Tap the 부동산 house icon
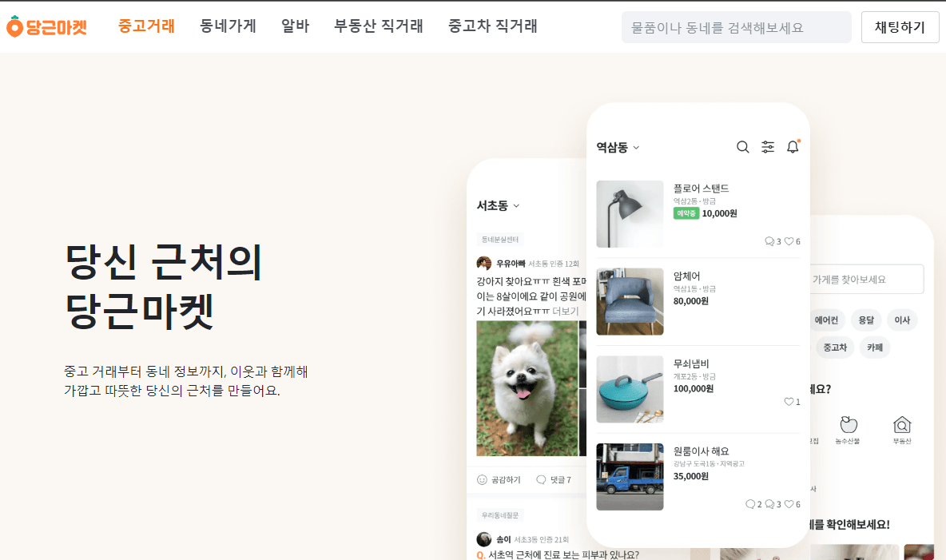 902,424
